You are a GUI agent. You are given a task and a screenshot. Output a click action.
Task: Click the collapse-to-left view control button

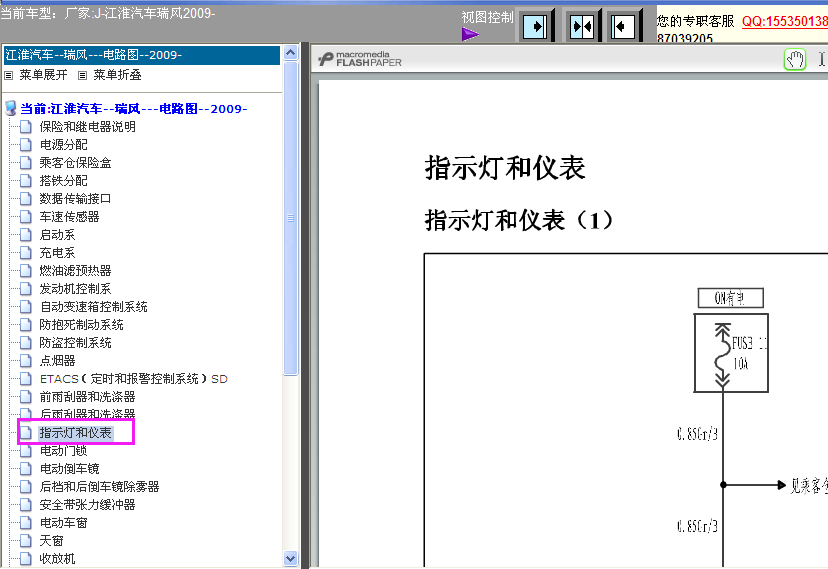[x=623, y=26]
